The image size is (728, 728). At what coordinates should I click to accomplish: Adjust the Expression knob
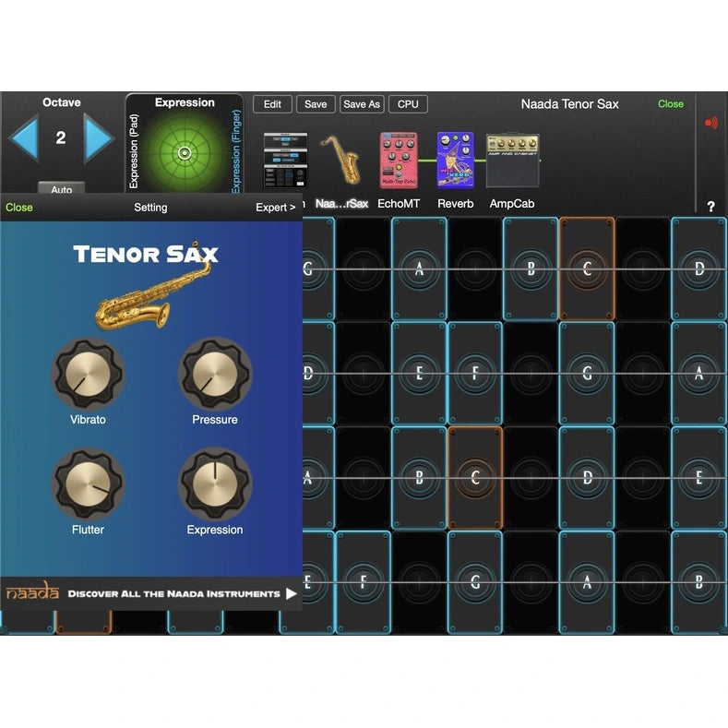[x=215, y=483]
